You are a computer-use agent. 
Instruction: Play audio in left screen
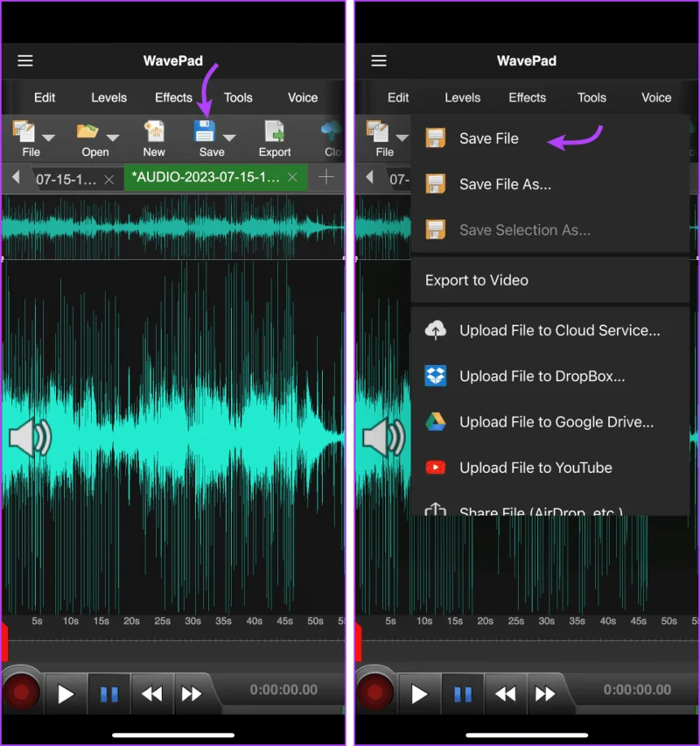[66, 693]
